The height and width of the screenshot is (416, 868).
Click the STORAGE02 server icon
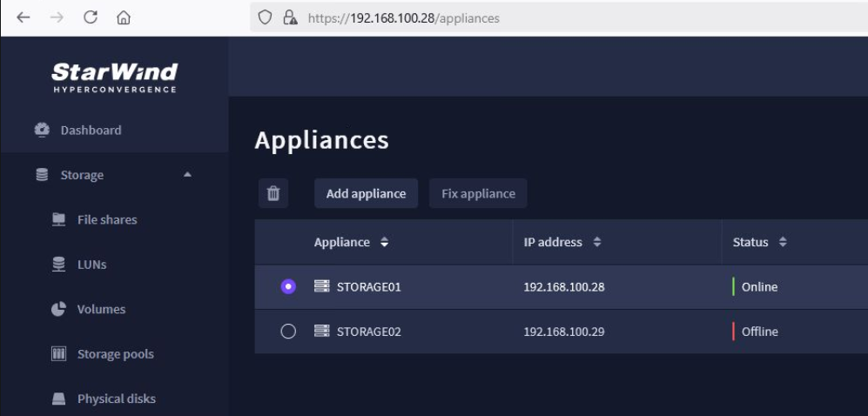tap(321, 332)
